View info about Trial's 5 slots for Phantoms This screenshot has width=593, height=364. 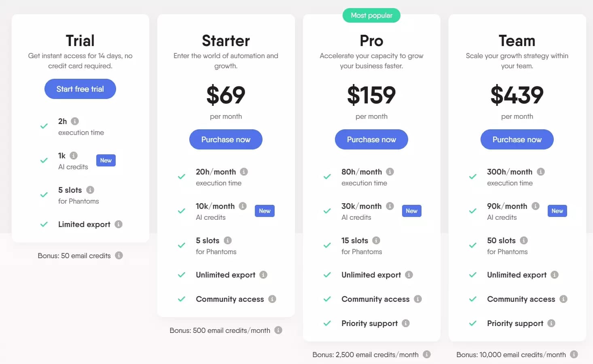(x=89, y=189)
